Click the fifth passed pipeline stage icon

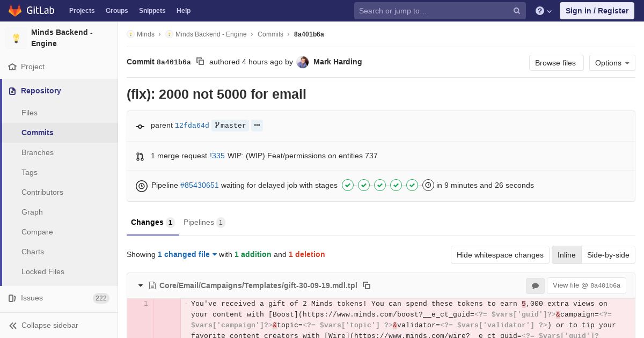pos(412,186)
